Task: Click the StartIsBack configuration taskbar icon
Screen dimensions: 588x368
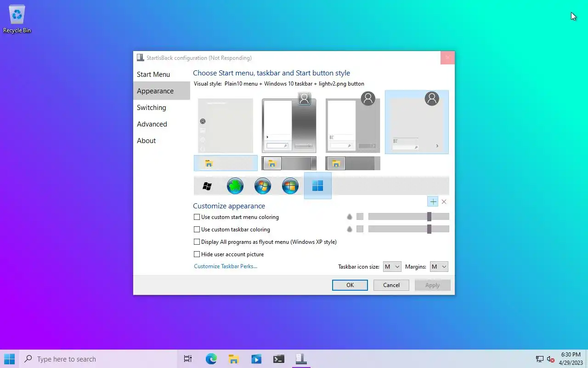Action: (x=301, y=359)
